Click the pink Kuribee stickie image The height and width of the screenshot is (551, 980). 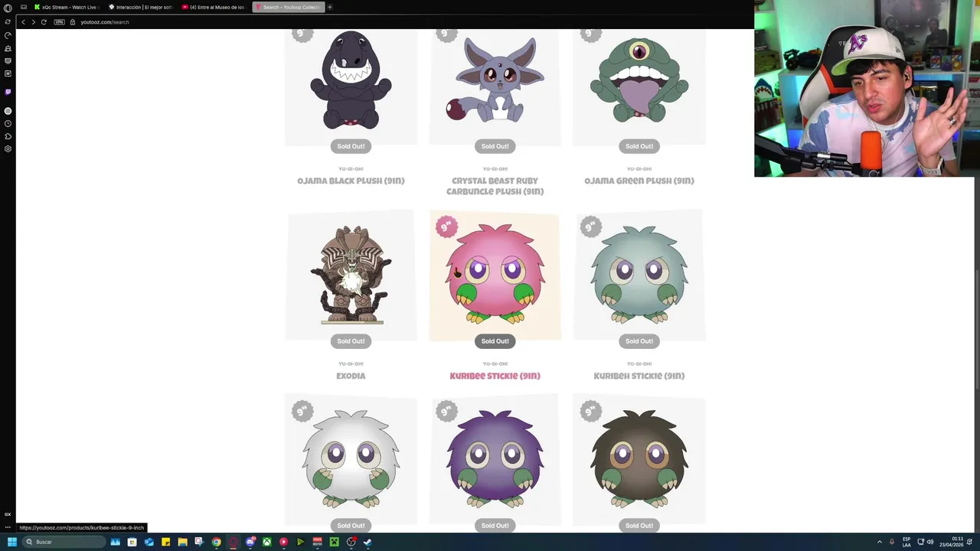(495, 274)
